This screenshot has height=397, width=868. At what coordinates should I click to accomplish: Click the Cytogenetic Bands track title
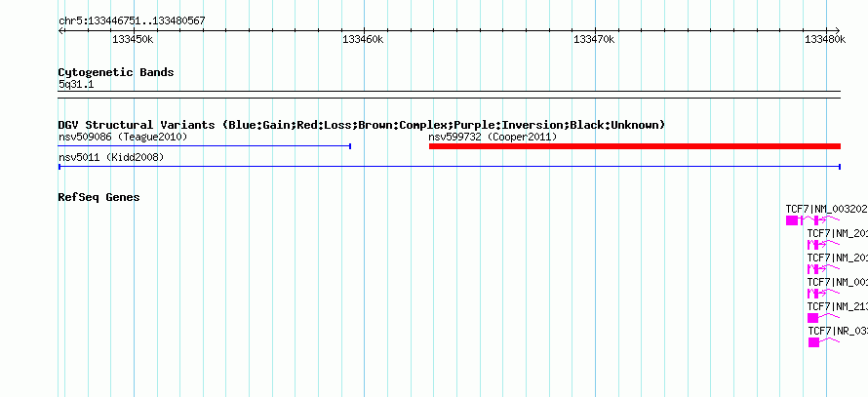(x=116, y=72)
